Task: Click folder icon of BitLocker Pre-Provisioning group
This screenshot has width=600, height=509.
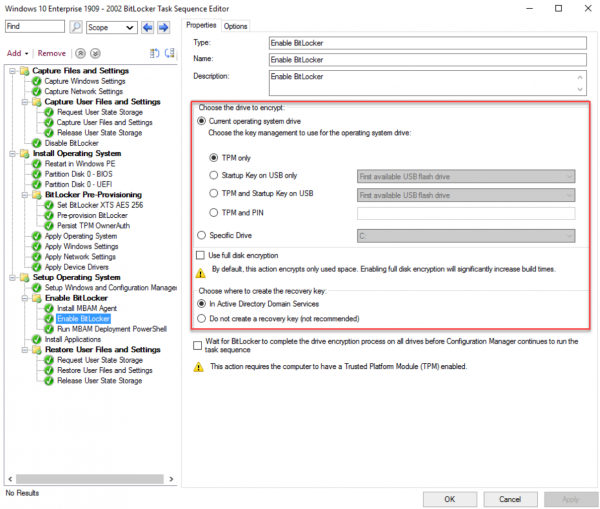Action: (x=37, y=195)
